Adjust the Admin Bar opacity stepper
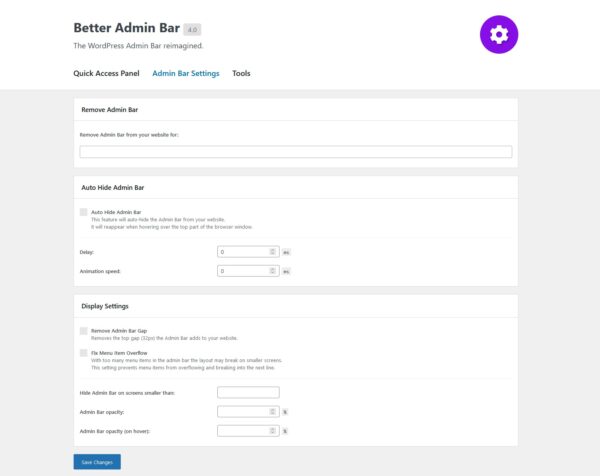This screenshot has height=476, width=600. tap(272, 411)
